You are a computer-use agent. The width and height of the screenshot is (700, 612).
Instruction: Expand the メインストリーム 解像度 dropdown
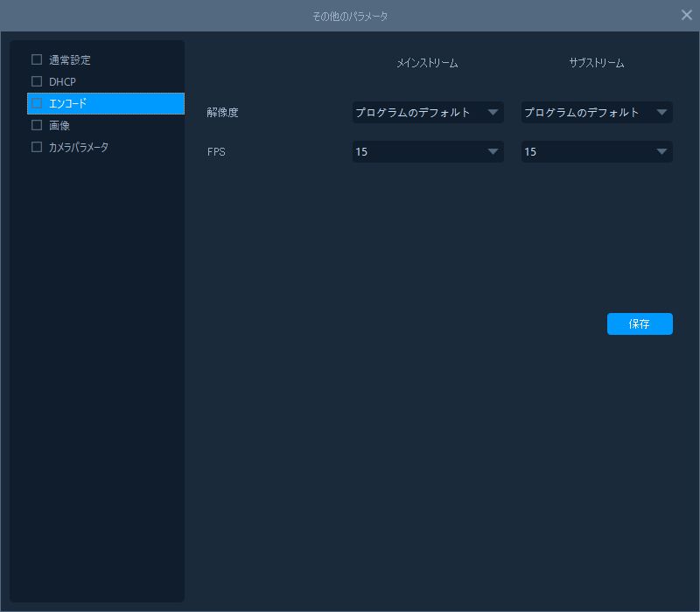[427, 112]
